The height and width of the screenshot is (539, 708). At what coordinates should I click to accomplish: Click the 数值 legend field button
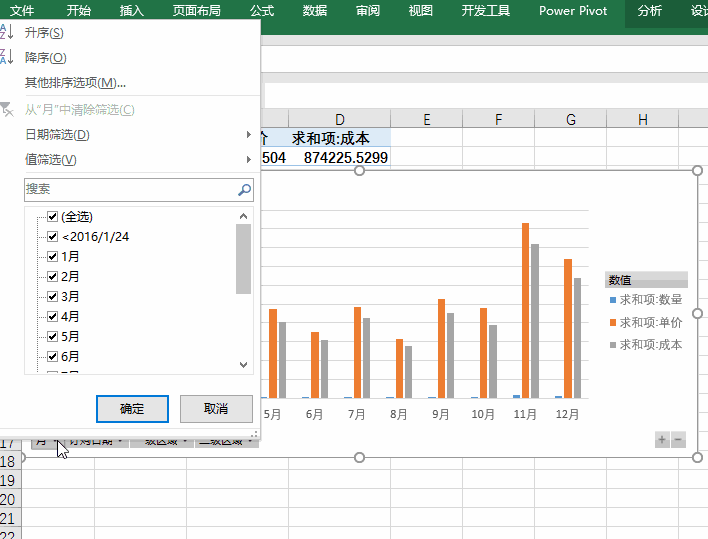point(646,280)
